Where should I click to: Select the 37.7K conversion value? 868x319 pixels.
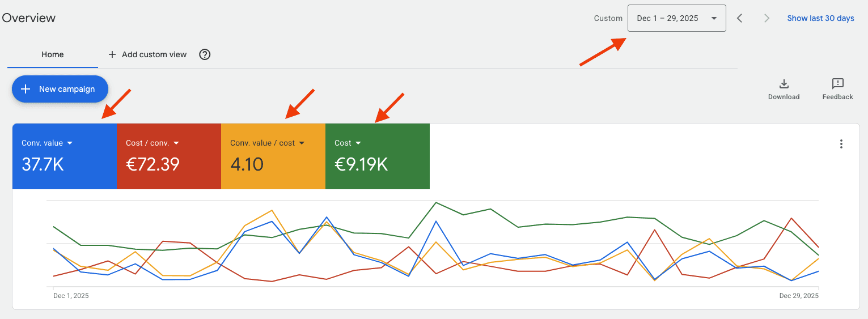(43, 164)
